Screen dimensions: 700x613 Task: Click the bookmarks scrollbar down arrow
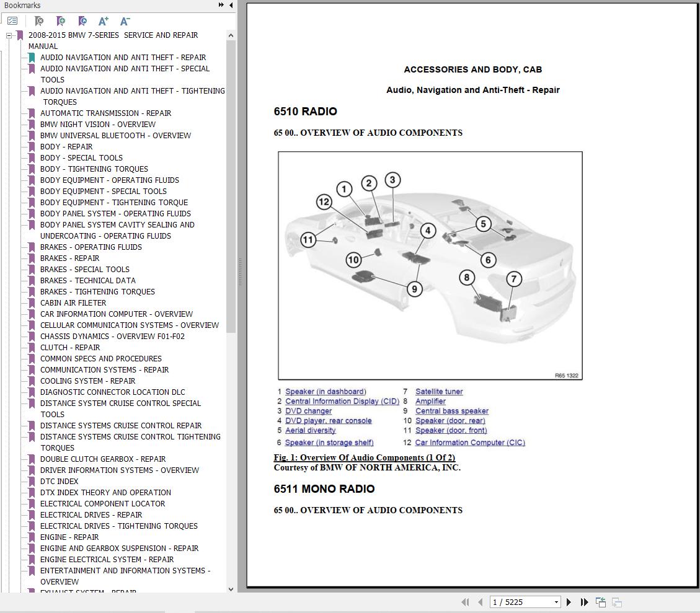point(231,589)
